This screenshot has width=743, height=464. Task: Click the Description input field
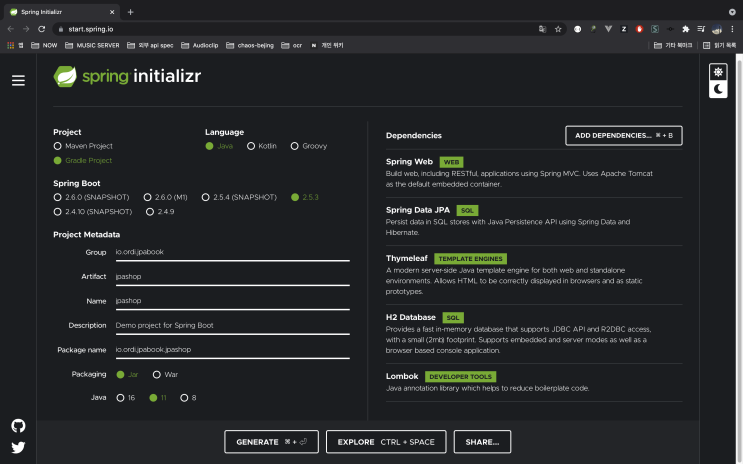point(233,326)
